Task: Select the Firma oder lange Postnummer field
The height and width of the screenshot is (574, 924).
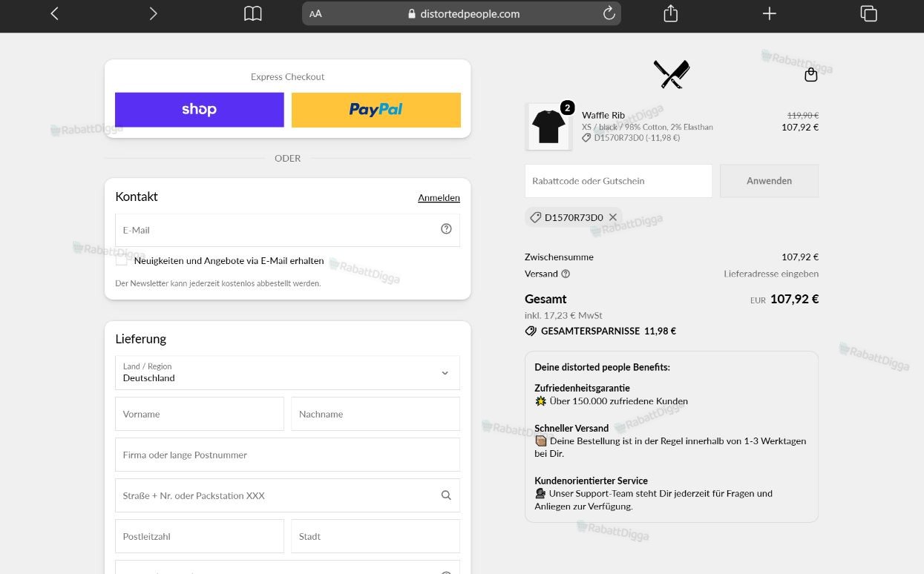Action: click(287, 455)
